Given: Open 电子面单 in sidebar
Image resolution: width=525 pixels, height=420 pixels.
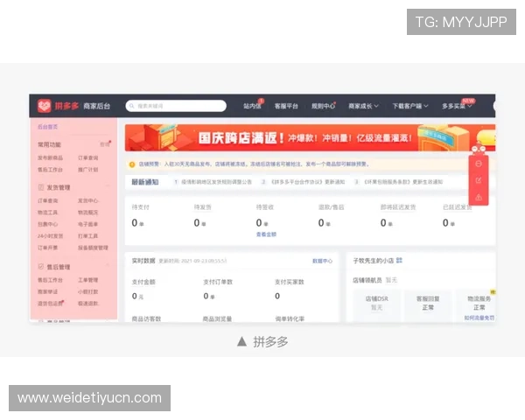Looking at the screenshot, I should 88,224.
